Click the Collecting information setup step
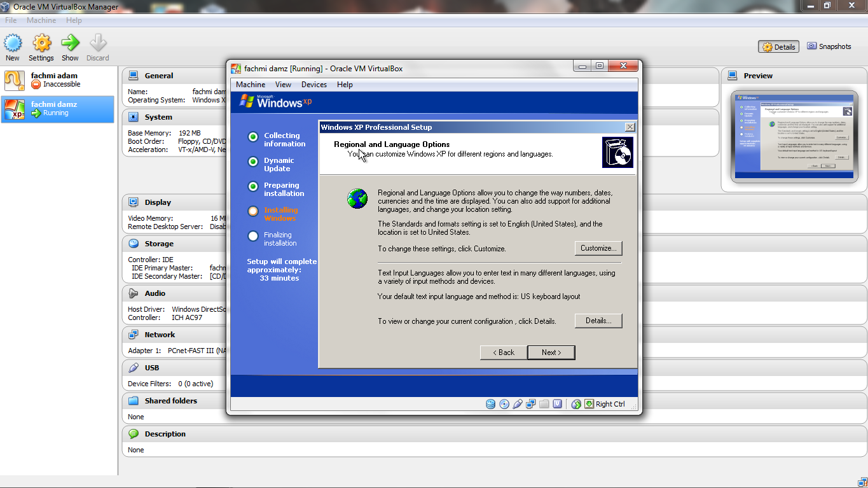Screen dimensions: 868x488 [x=285, y=139]
